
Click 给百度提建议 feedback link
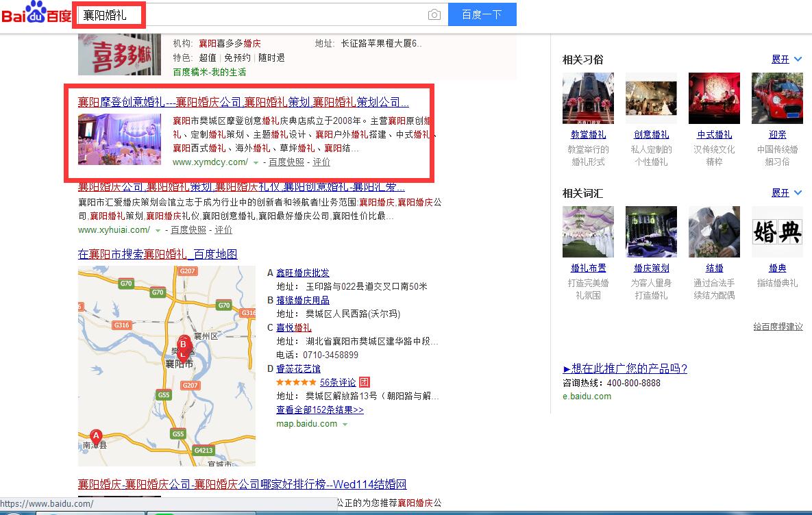click(x=778, y=327)
